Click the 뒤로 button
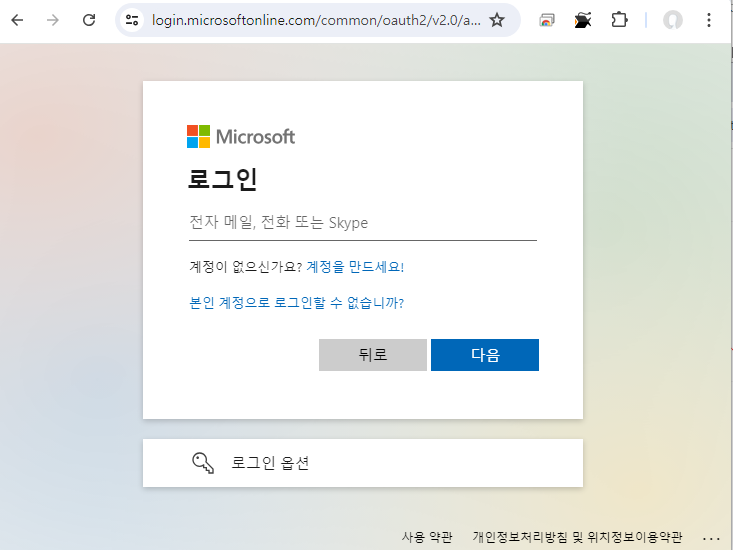Image resolution: width=733 pixels, height=550 pixels. (x=373, y=355)
